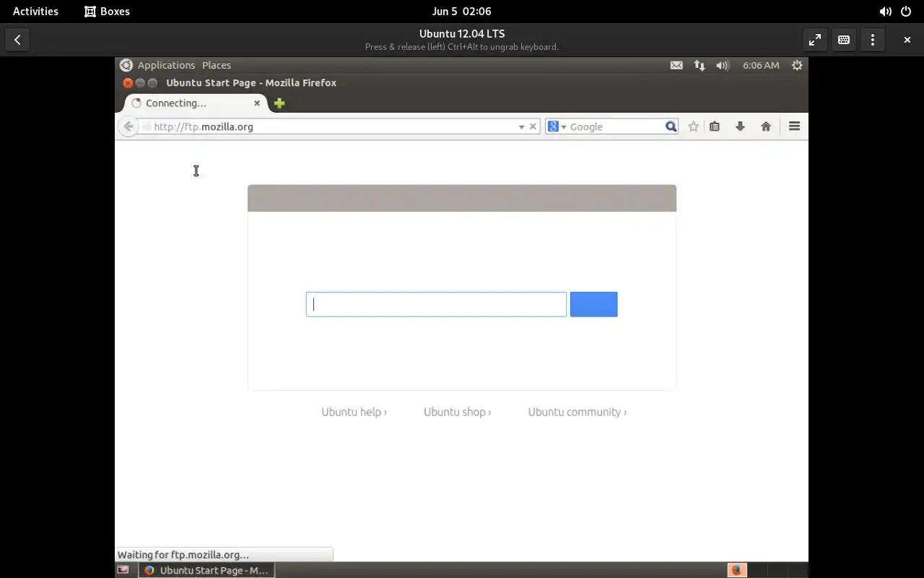The width and height of the screenshot is (924, 578).
Task: Open the guest volume speaker indicator
Action: tap(723, 65)
